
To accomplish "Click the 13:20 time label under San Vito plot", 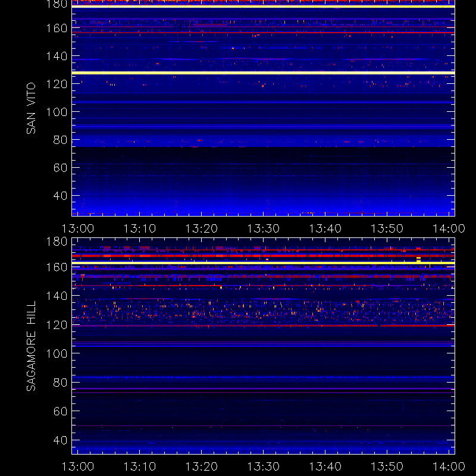I will pos(202,228).
